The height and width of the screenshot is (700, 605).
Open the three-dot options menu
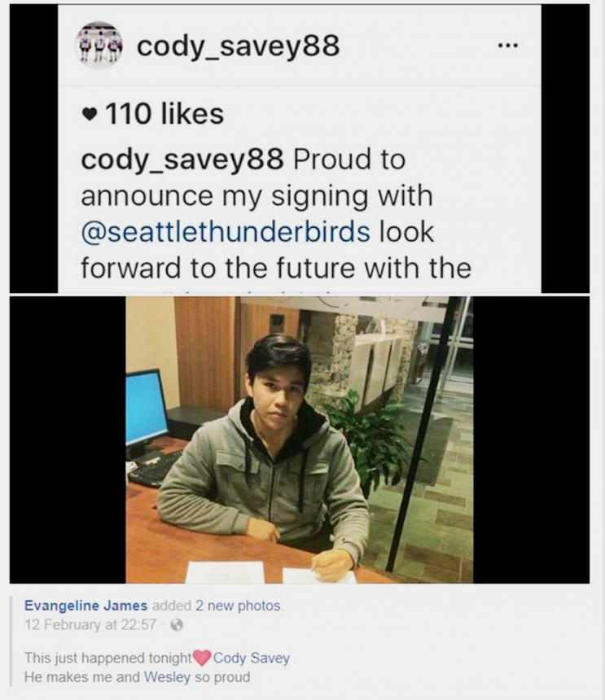click(x=508, y=46)
